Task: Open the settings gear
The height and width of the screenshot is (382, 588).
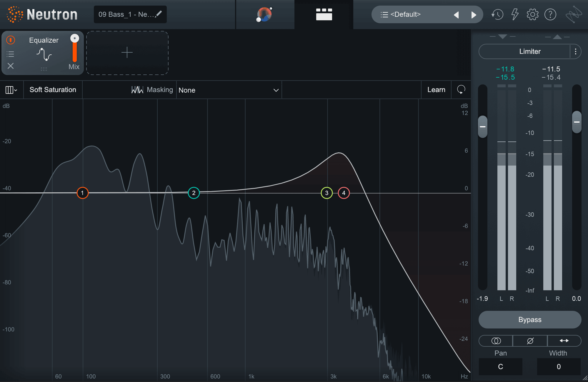Action: 532,14
